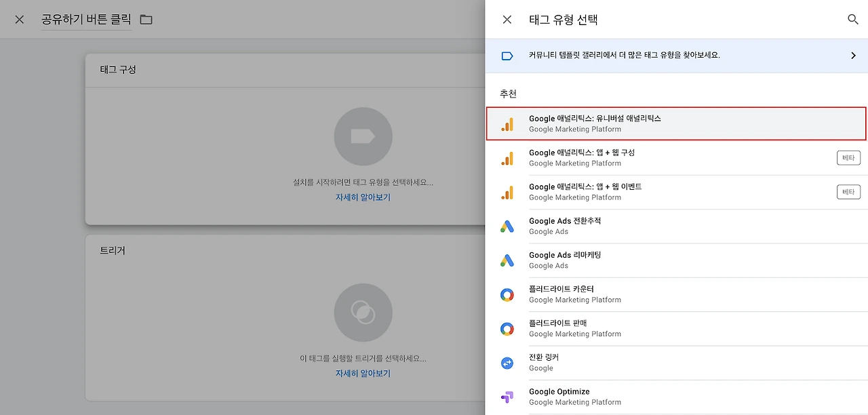Image resolution: width=868 pixels, height=415 pixels.
Task: Click 베타 badge next to 앱 + 웹 구성
Action: coord(848,158)
